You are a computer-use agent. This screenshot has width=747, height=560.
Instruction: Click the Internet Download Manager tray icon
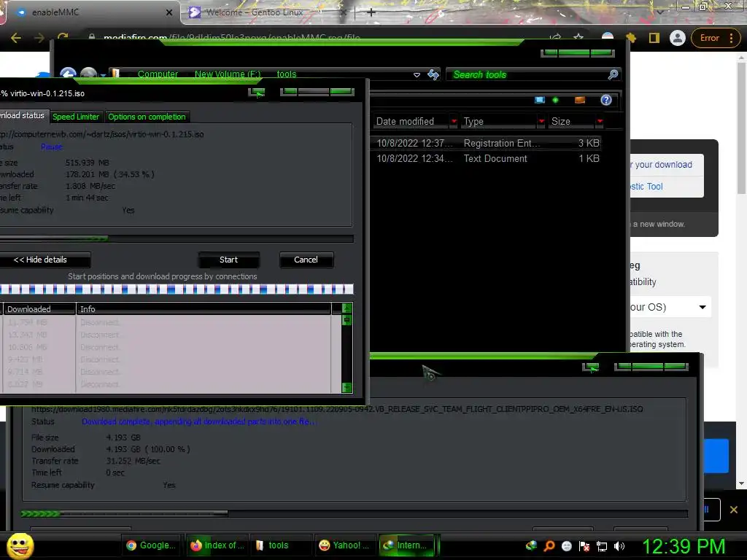point(531,545)
